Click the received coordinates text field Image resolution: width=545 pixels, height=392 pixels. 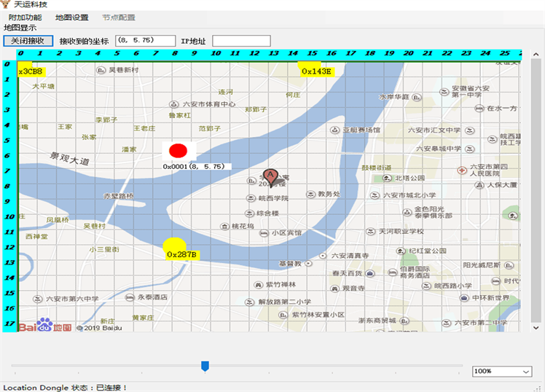tap(145, 41)
